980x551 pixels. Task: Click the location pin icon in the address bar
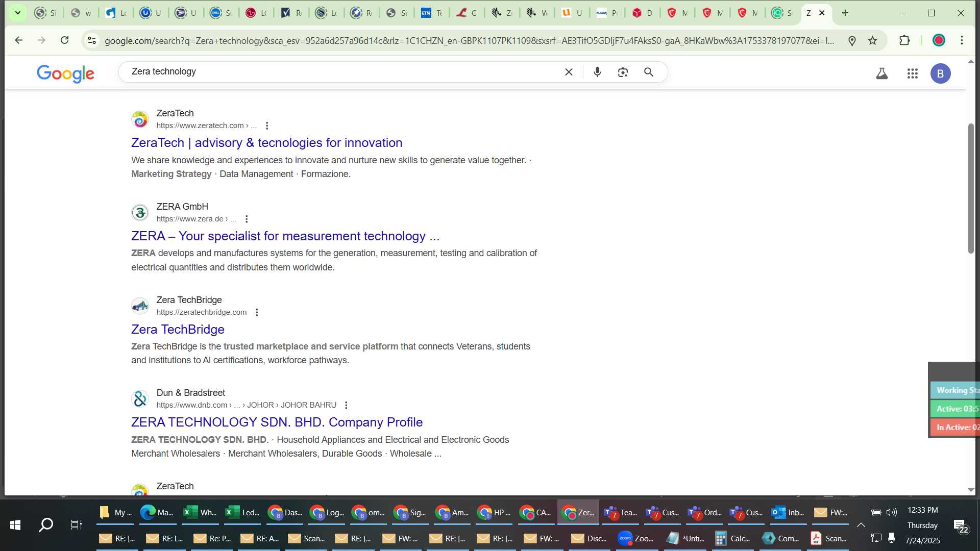(851, 40)
